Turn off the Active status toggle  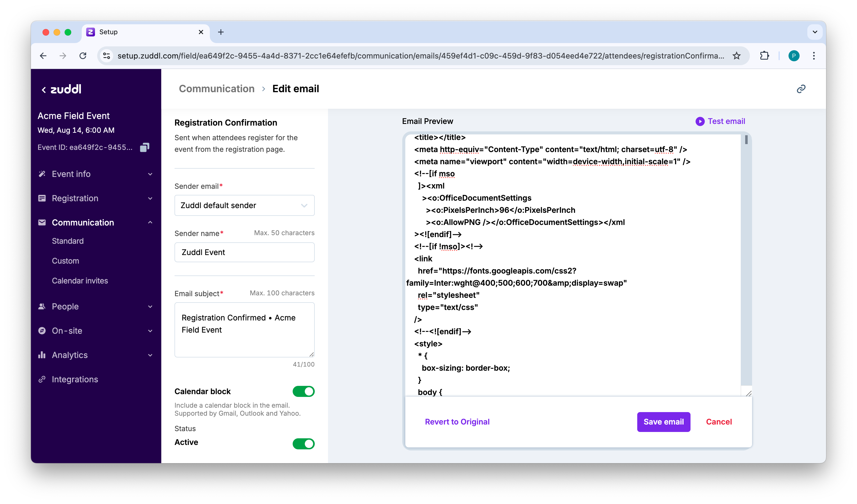tap(303, 444)
